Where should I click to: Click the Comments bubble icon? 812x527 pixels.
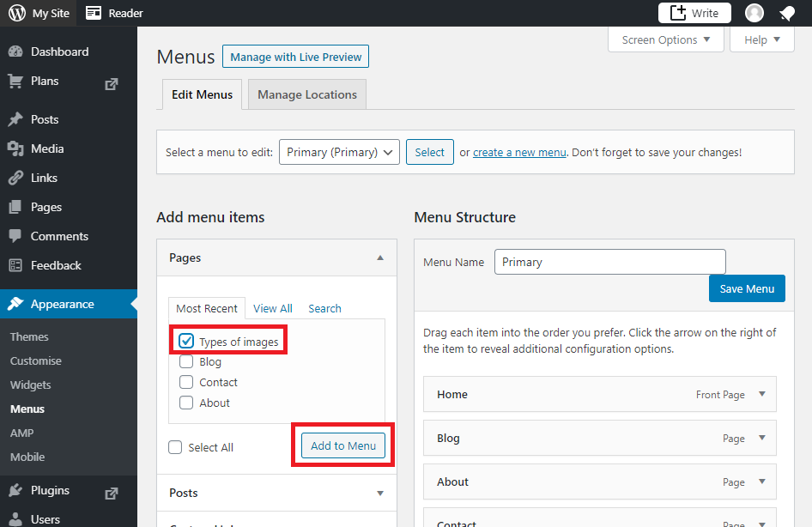pyautogui.click(x=15, y=236)
